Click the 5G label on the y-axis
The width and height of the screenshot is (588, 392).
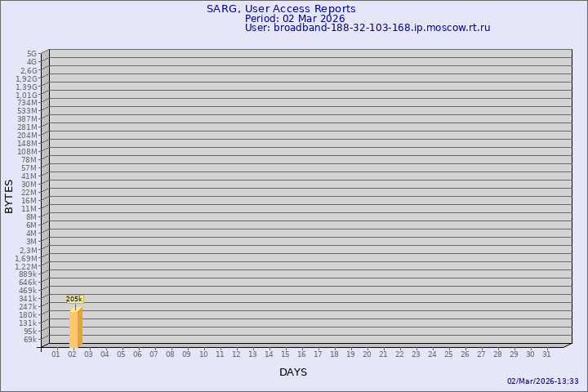coord(32,54)
